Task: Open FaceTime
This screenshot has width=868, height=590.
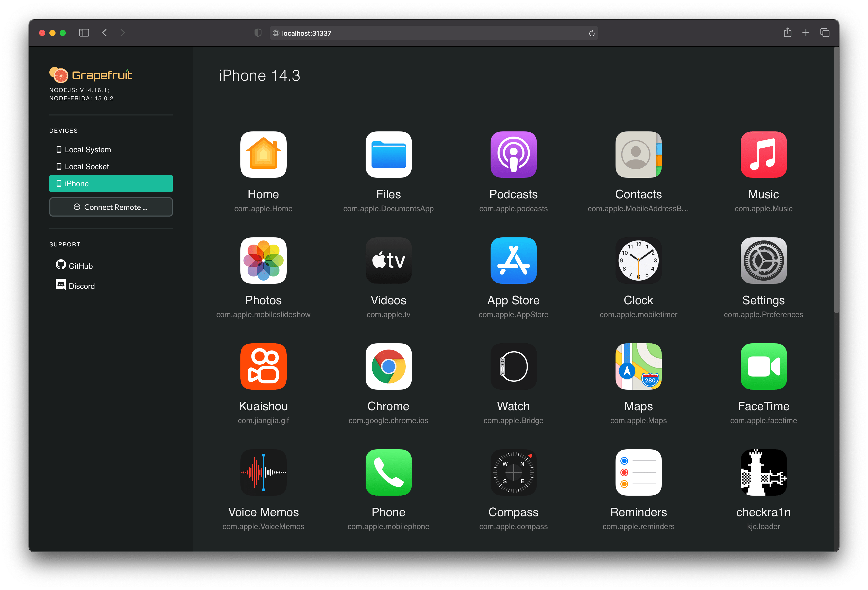Action: (x=763, y=366)
